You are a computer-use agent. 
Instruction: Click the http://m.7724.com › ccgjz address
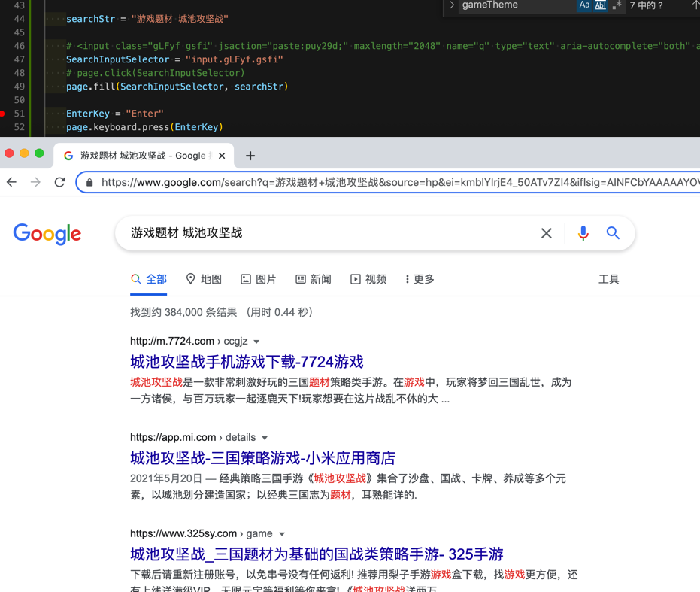coord(189,341)
